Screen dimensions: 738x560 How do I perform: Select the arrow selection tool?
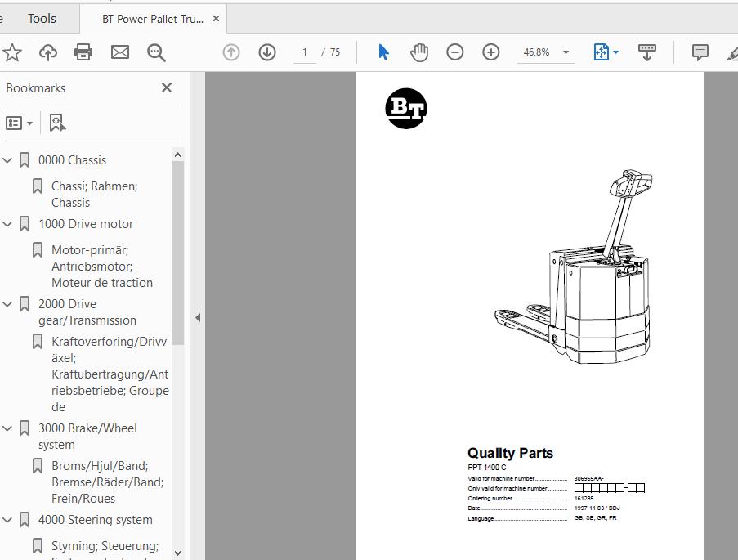pyautogui.click(x=383, y=52)
